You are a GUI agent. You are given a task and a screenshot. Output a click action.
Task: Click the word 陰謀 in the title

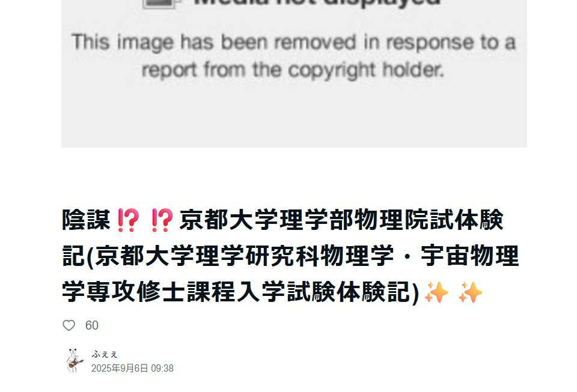pos(86,220)
